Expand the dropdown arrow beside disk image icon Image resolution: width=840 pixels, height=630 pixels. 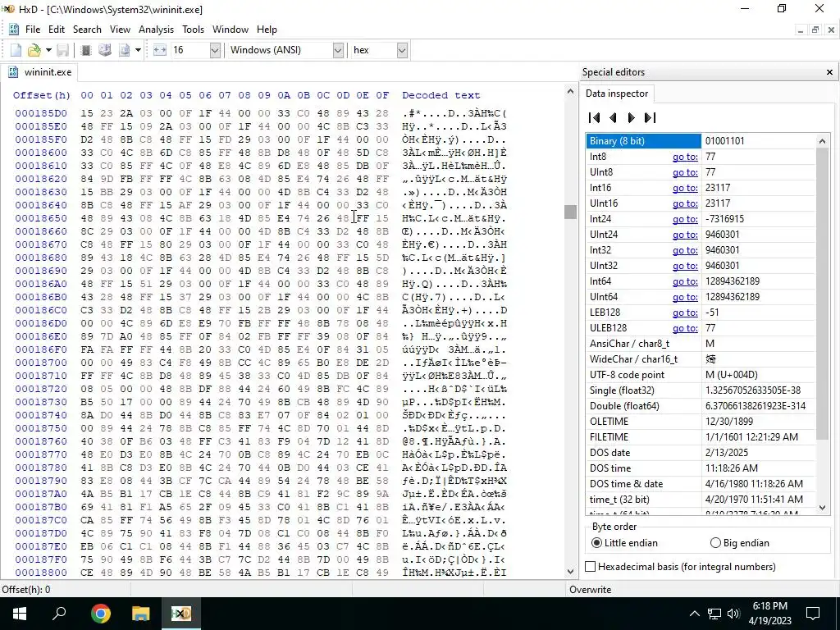tap(138, 50)
